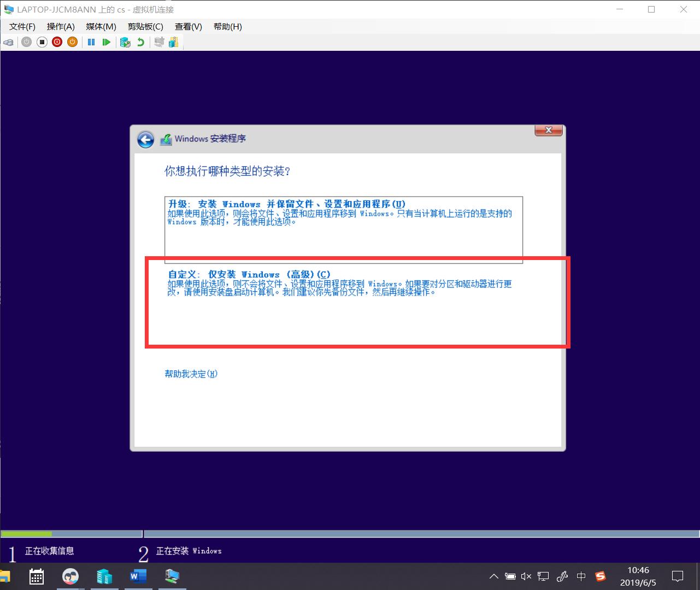Click the muted volume tray icon
700x590 pixels.
click(x=526, y=576)
